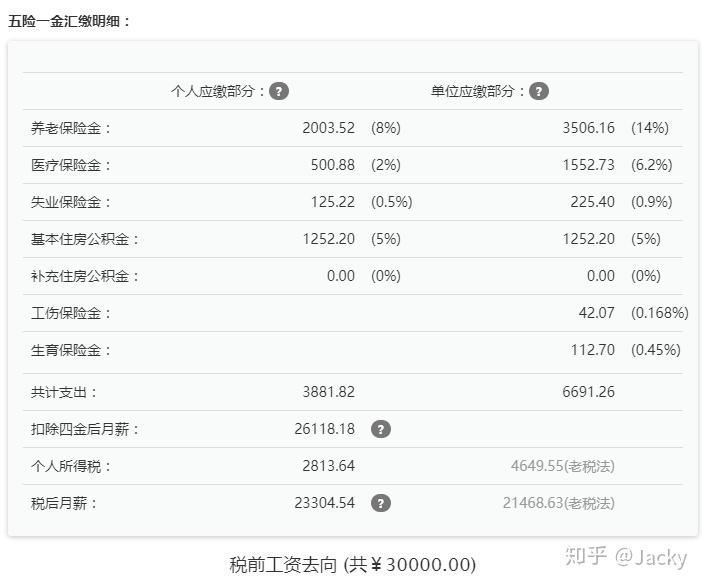Select the 补充住房公积金 row label
This screenshot has height=588, width=705.
point(85,276)
